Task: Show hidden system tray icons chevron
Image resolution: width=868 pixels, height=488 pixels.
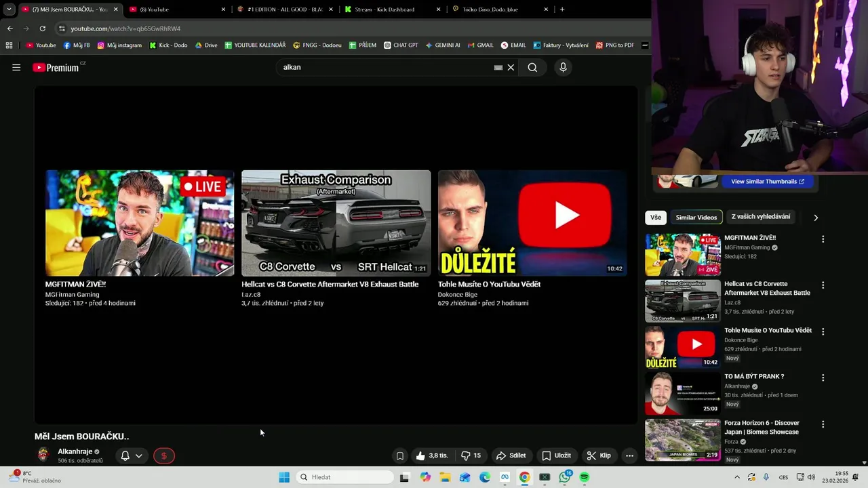Action: 737,477
